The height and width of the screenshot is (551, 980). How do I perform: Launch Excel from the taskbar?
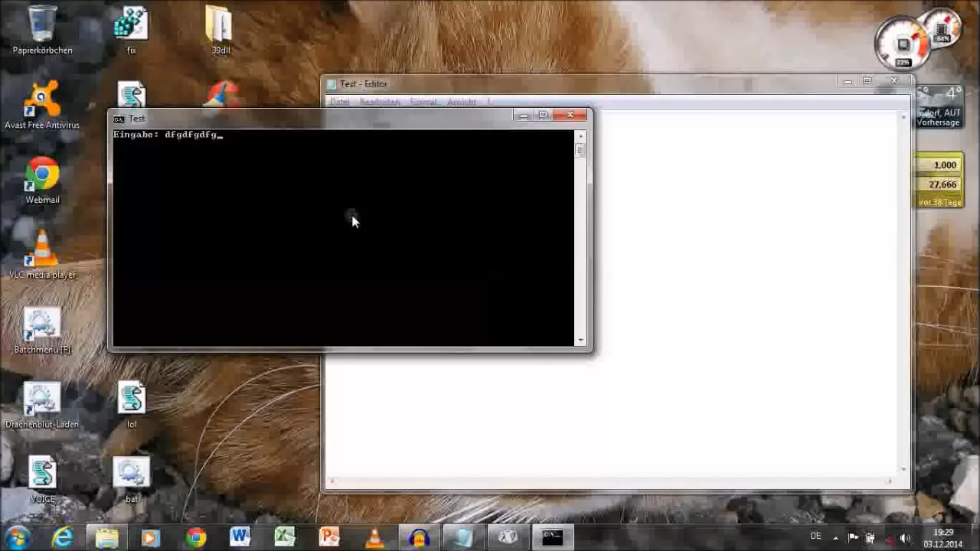point(285,537)
